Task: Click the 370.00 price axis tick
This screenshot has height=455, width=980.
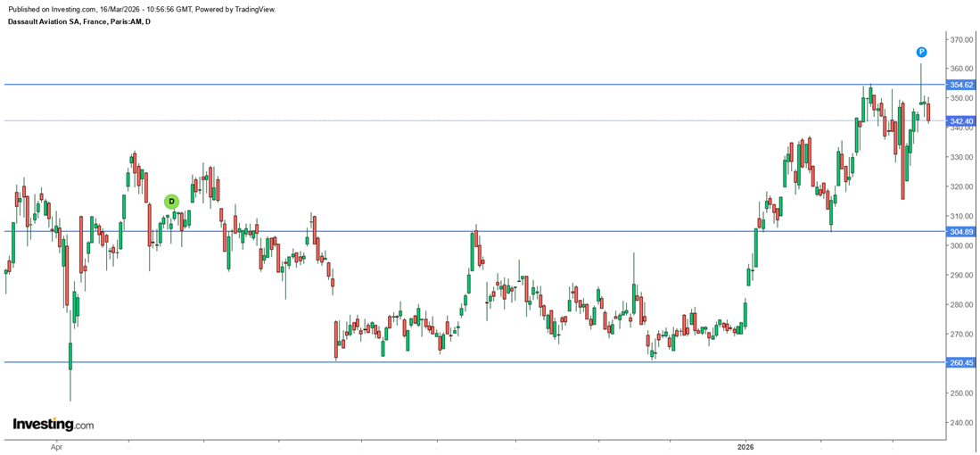Action: pos(960,40)
